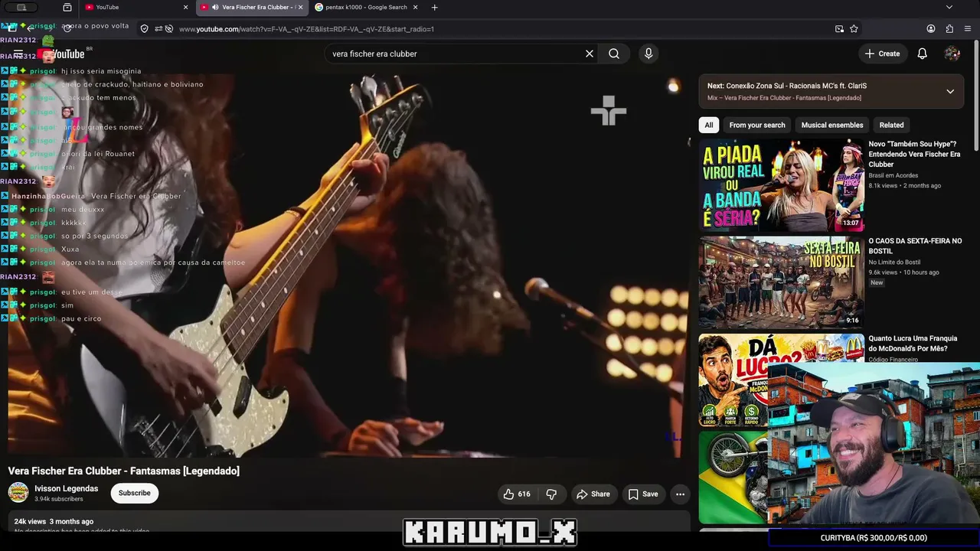Viewport: 980px width, 551px height.
Task: Open O Caos da Sexta-Feira title
Action: 915,246
